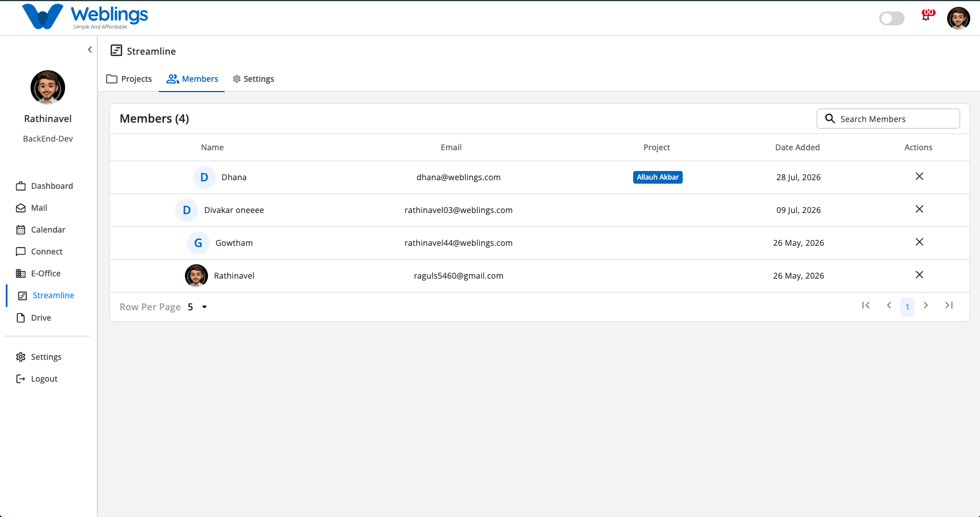This screenshot has height=517, width=980.
Task: Click the Search Members field
Action: (888, 119)
